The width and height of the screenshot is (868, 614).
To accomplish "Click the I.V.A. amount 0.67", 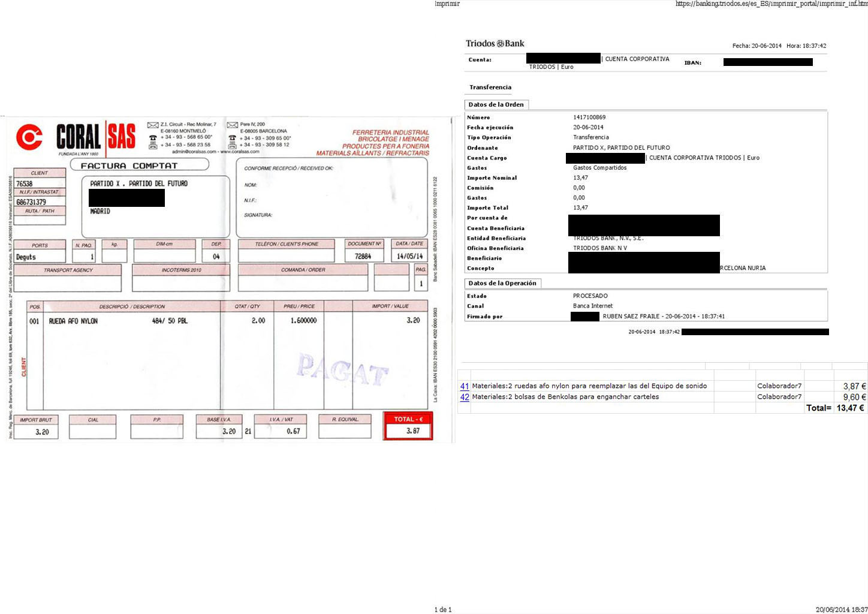I will tap(293, 431).
